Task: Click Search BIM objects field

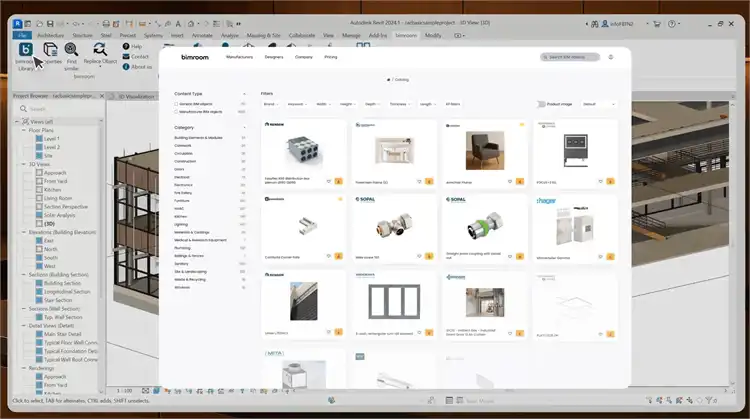Action: [570, 57]
